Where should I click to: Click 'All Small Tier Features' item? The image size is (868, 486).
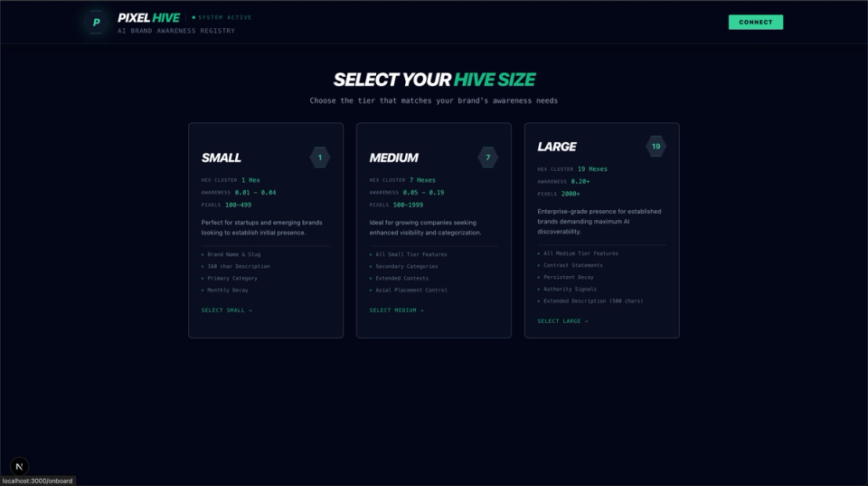[x=411, y=254]
